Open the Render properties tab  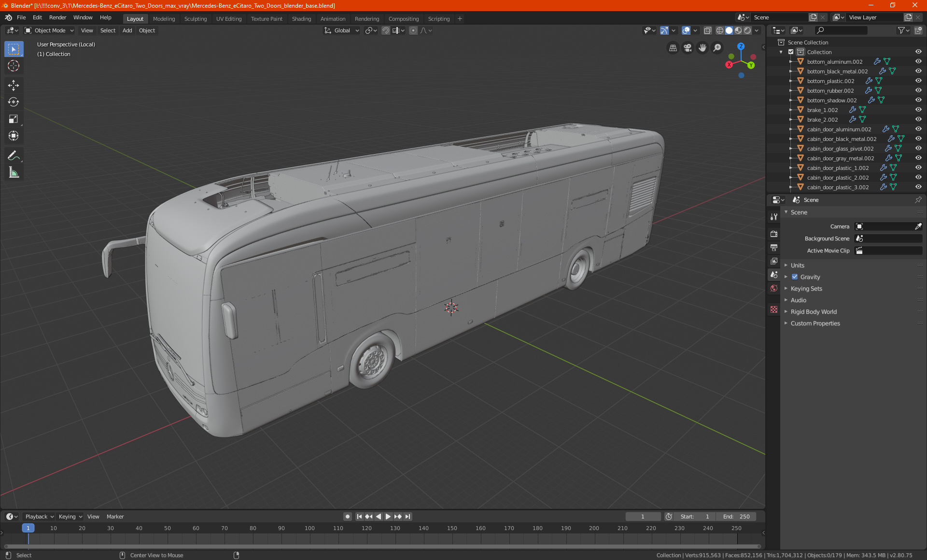(x=774, y=234)
